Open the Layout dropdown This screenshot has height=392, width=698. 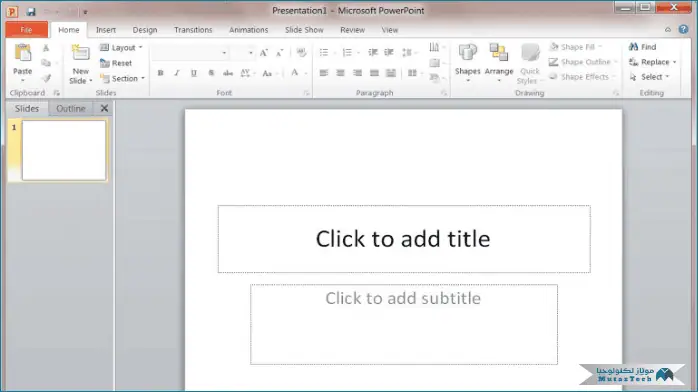tap(122, 48)
